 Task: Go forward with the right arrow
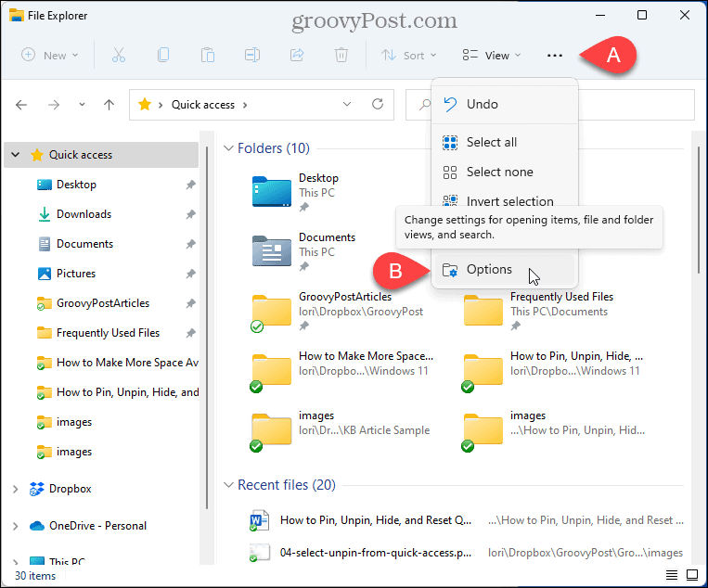[54, 105]
